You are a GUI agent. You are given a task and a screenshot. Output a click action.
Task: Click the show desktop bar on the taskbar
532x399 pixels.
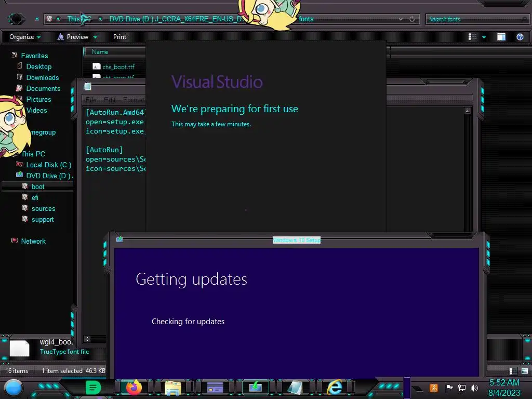[x=407, y=388]
